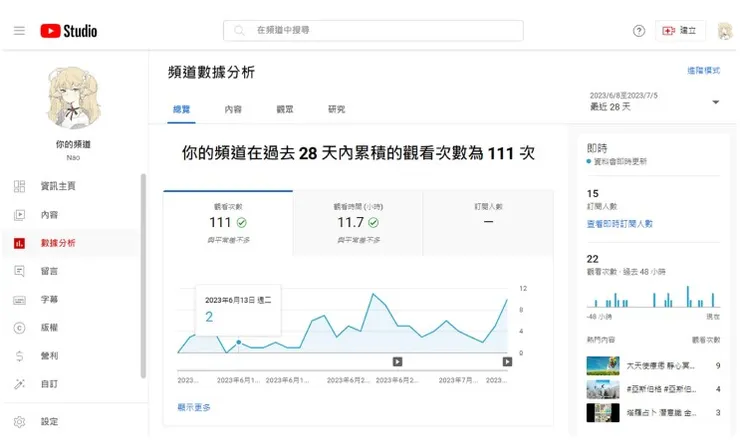
Task: Click the 進階模式 advanced mode link
Action: (x=703, y=71)
